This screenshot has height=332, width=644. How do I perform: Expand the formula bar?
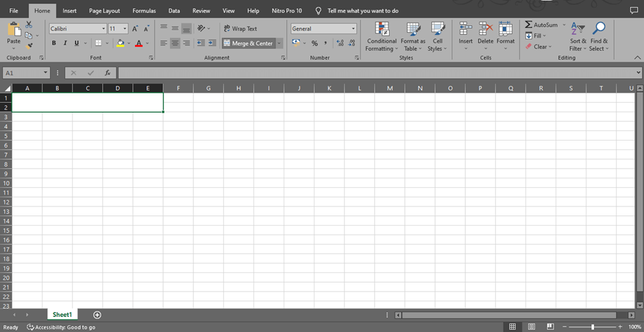coord(639,73)
